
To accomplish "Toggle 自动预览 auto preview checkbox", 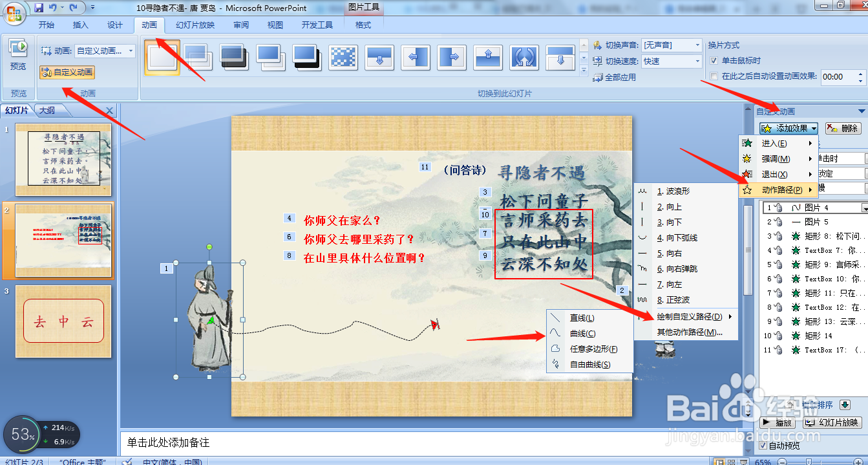I will click(x=763, y=446).
